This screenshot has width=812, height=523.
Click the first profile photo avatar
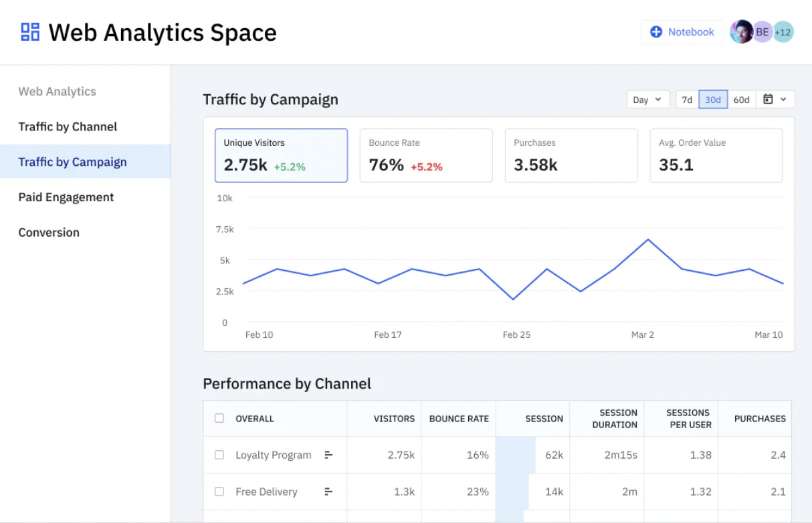pos(742,31)
